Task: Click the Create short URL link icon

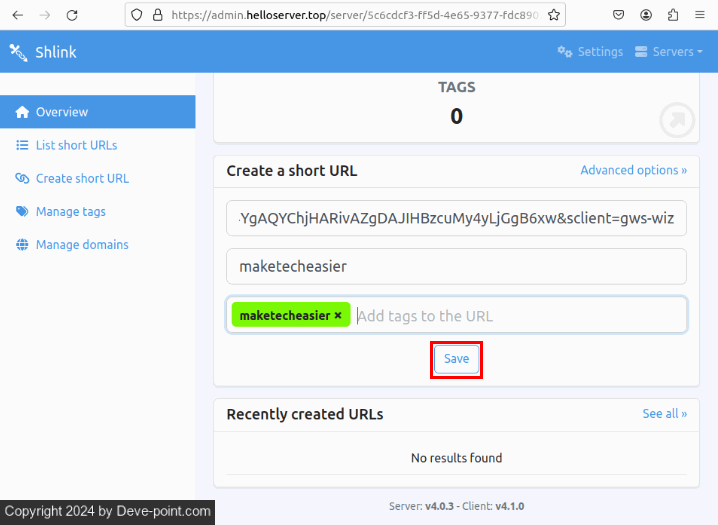Action: pos(22,178)
